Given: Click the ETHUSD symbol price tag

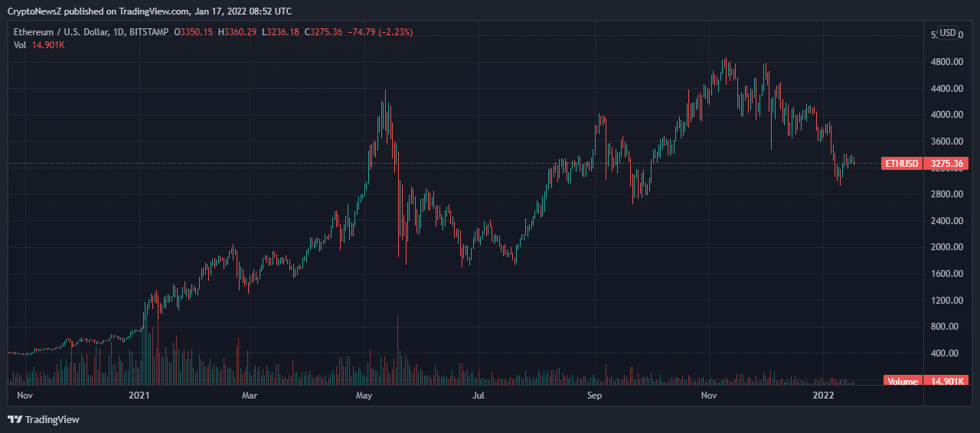Looking at the screenshot, I should (901, 163).
